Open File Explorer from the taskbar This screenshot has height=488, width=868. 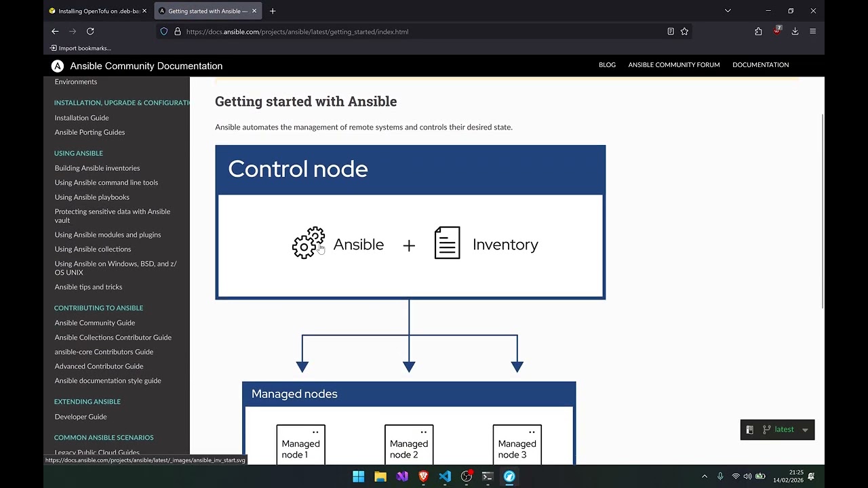(380, 476)
